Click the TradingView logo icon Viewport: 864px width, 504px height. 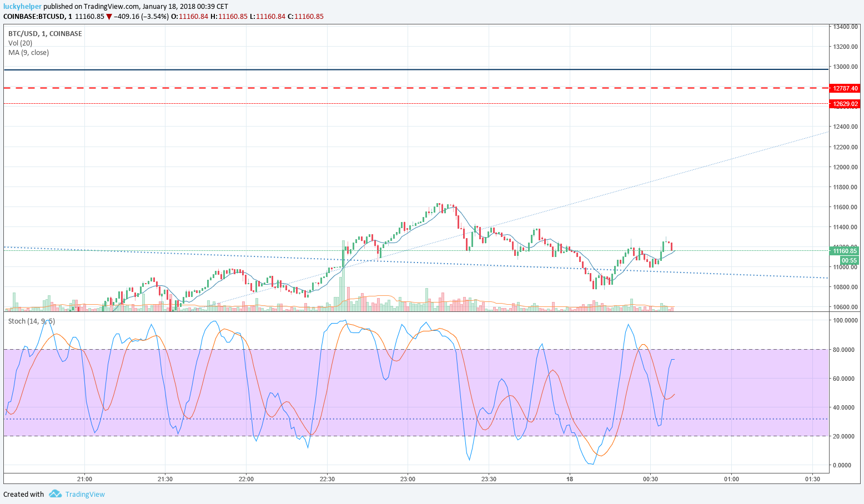[x=54, y=494]
